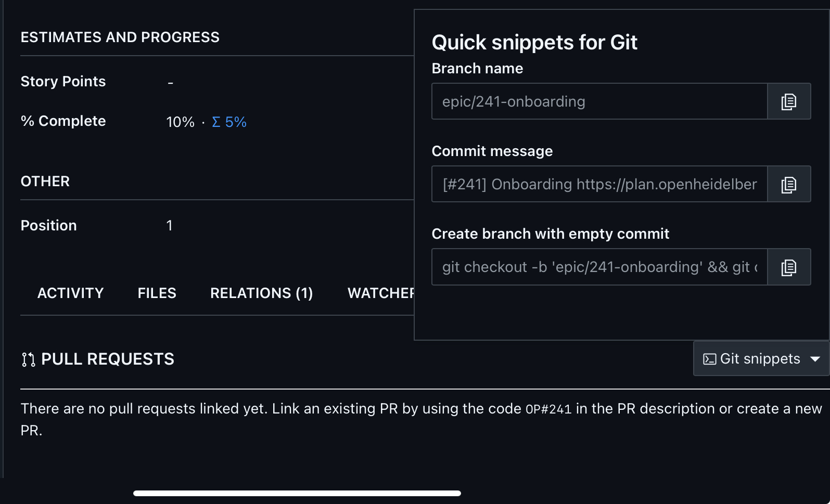Edit the Story Points value
Viewport: 830px width, 504px height.
[x=170, y=82]
